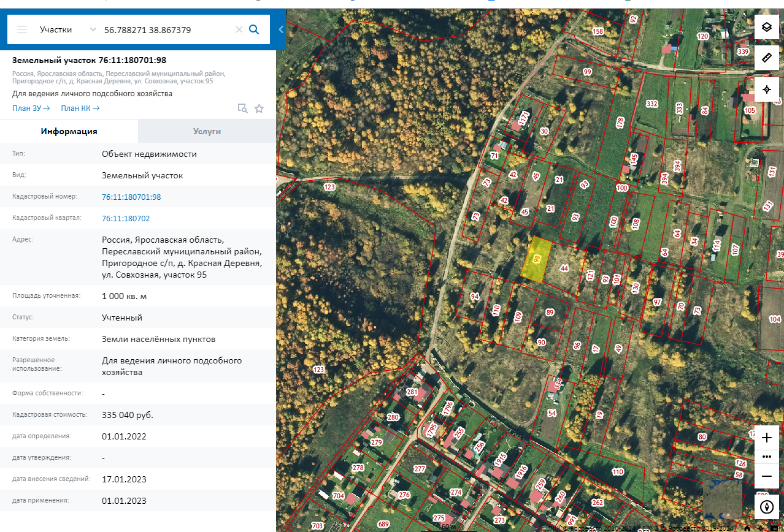The width and height of the screenshot is (784, 532).
Task: Open the hamburger menu
Action: (x=22, y=29)
